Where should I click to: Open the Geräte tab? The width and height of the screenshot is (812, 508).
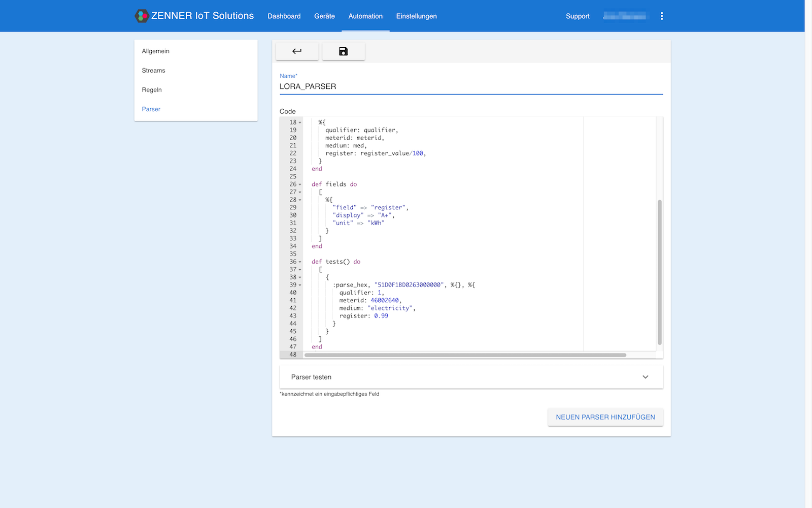click(x=324, y=16)
